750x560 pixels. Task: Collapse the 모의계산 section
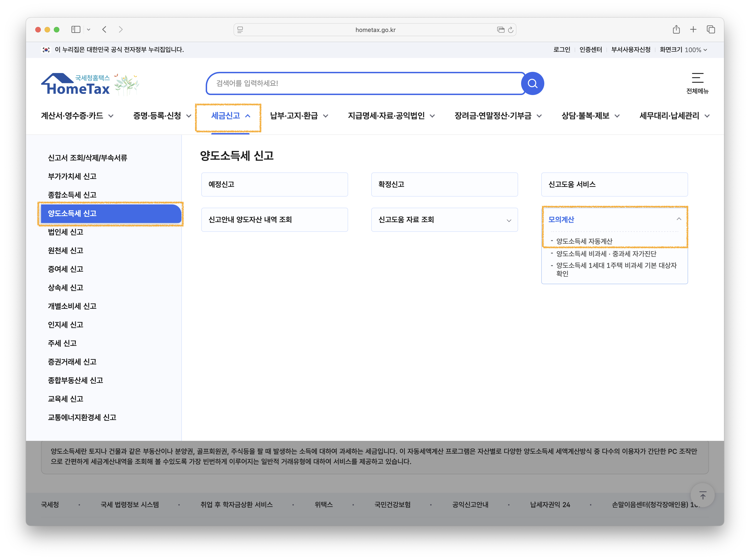click(x=679, y=219)
